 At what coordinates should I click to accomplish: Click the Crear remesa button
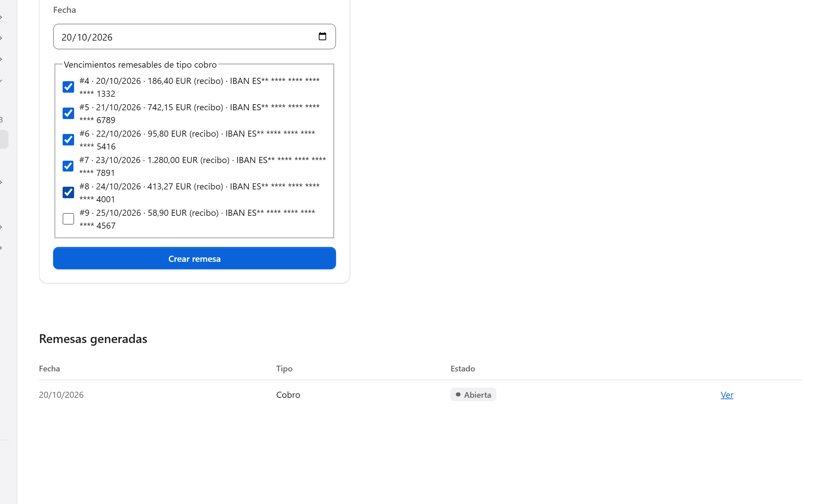pyautogui.click(x=194, y=258)
